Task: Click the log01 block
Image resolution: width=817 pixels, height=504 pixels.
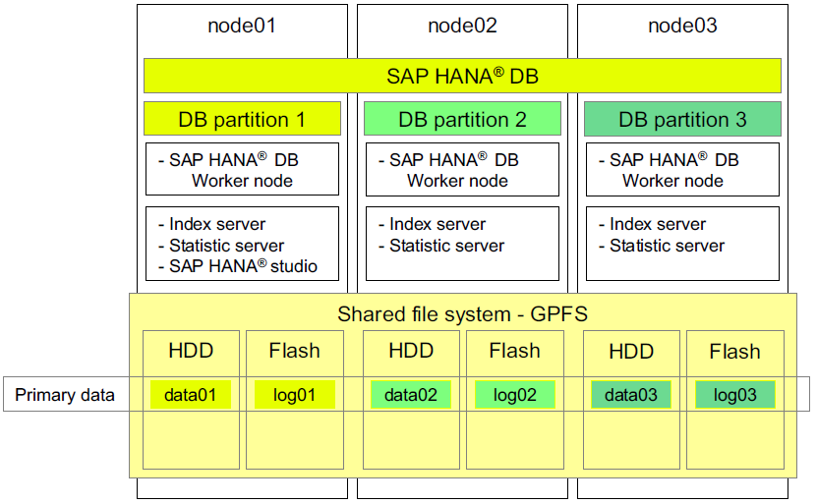Action: click(x=294, y=395)
